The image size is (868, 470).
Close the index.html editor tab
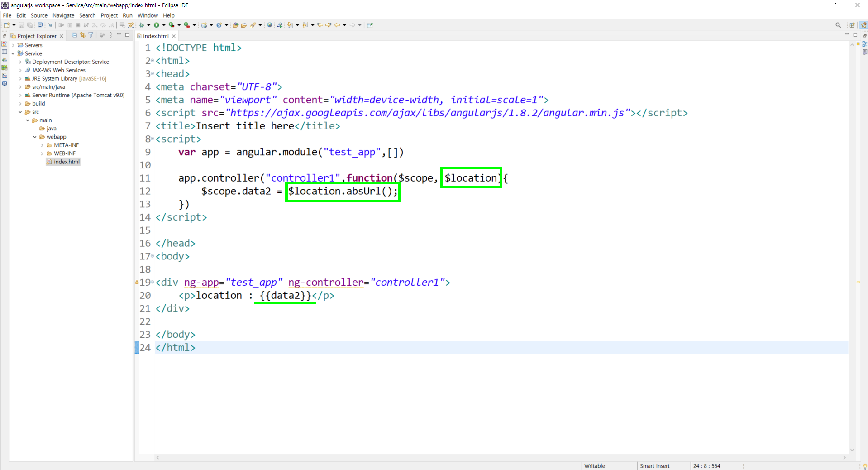pos(174,36)
